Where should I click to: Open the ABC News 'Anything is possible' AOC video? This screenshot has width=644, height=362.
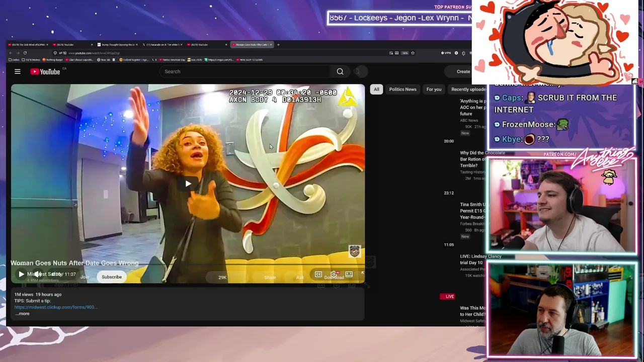[472, 107]
